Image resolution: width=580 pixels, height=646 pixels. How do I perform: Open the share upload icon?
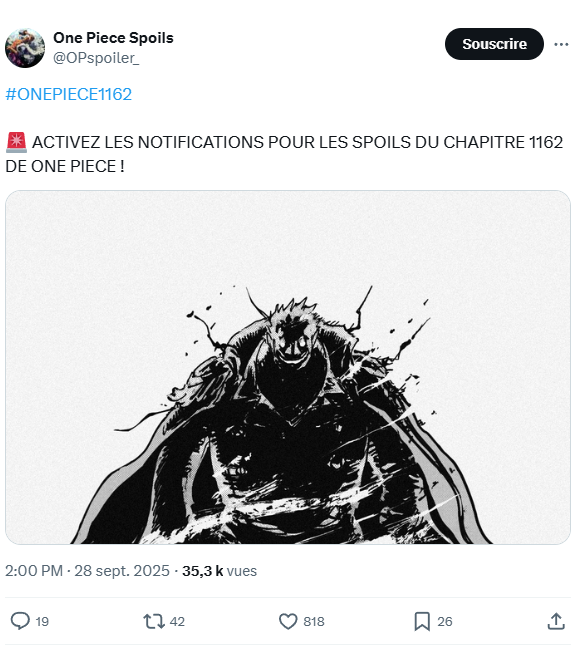coord(556,621)
